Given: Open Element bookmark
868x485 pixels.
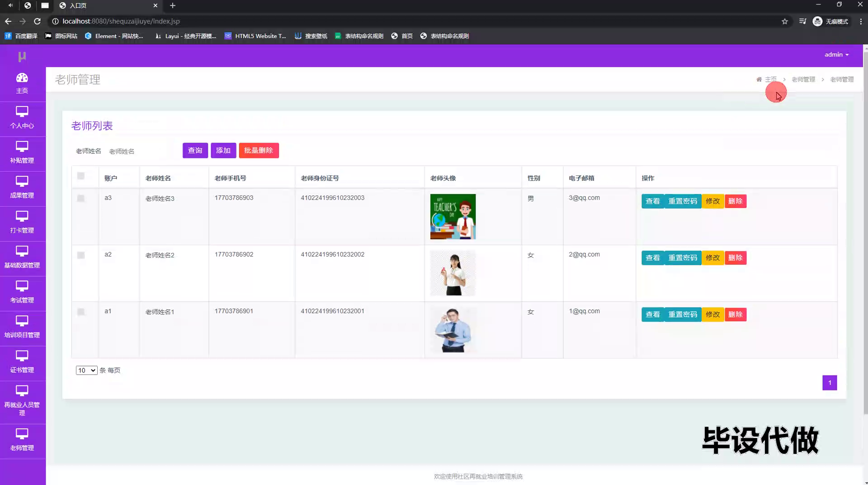Looking at the screenshot, I should click(x=114, y=36).
